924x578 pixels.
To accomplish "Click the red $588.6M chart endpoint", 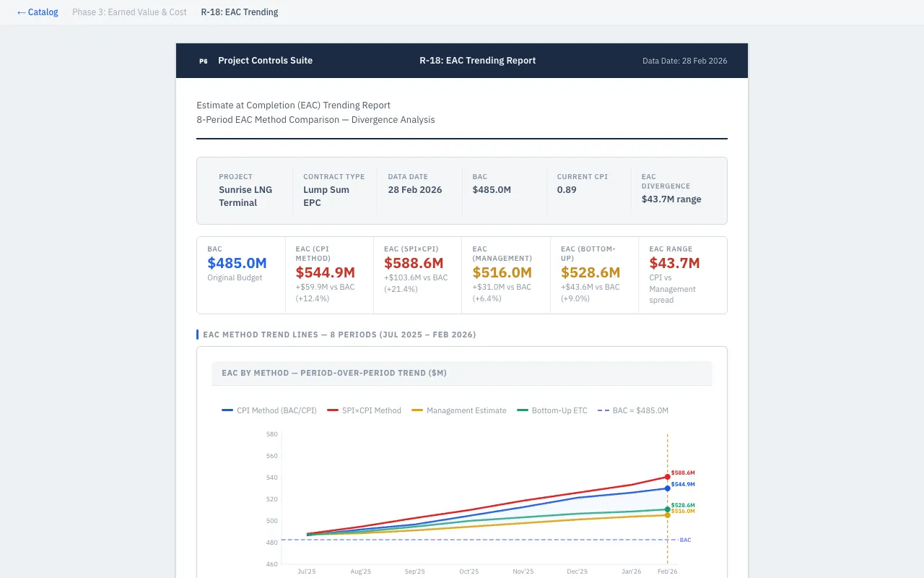I will point(667,477).
